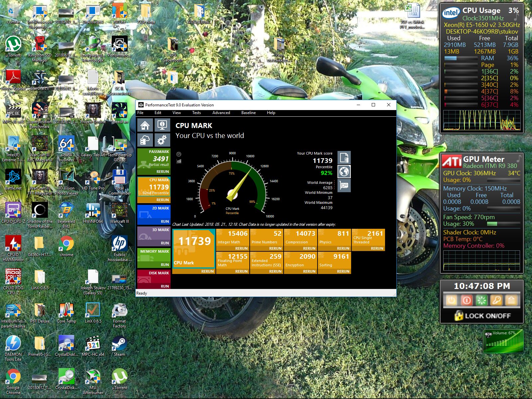Click the document icon beside CPU Mark score
Viewport: 532px width, 399px height.
(x=344, y=158)
